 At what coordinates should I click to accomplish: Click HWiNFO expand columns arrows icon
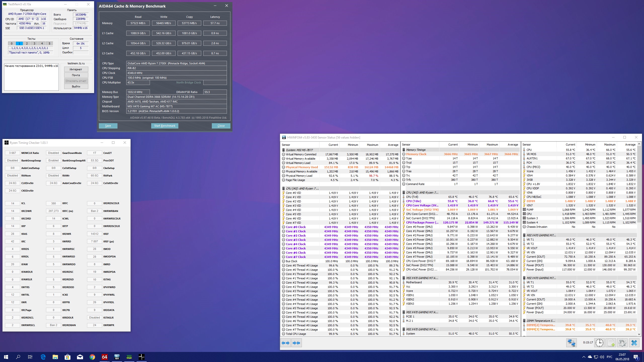(x=286, y=343)
